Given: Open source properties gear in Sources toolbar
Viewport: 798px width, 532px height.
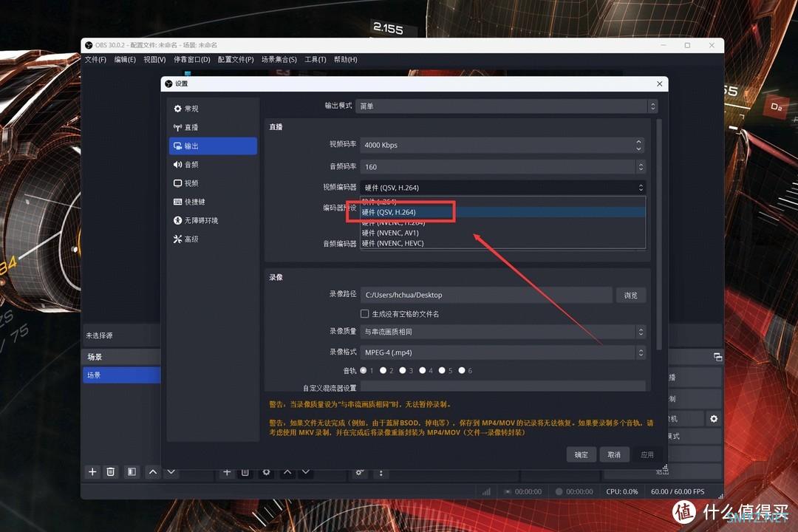Looking at the screenshot, I should (266, 472).
